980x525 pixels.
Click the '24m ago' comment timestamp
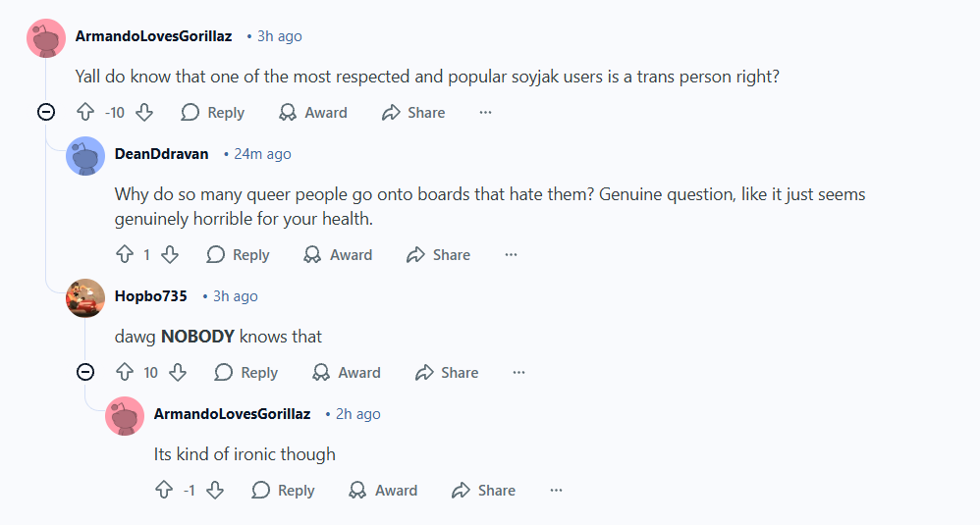pos(262,154)
